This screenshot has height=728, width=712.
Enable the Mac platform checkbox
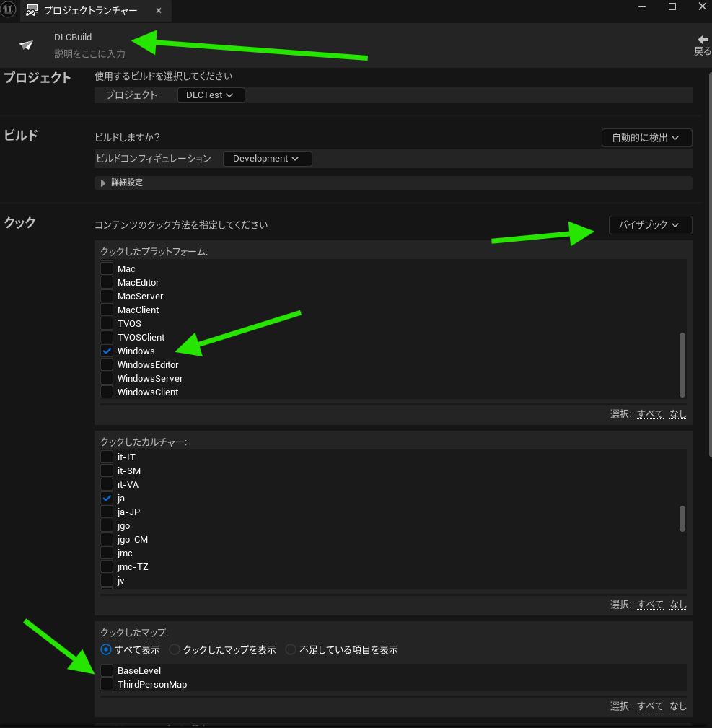(x=107, y=269)
